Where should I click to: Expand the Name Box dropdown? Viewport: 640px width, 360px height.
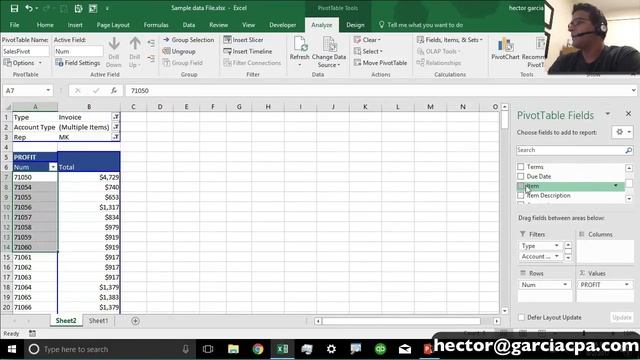pyautogui.click(x=48, y=91)
